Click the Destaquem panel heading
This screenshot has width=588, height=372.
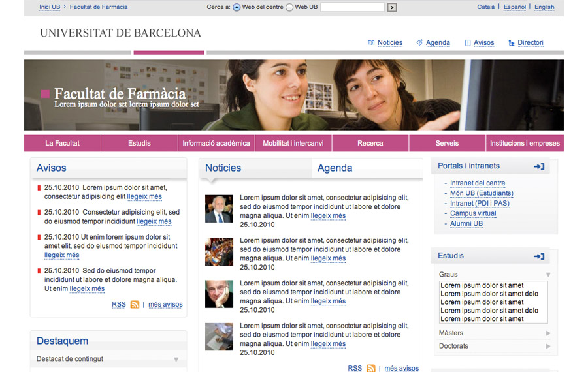[62, 341]
